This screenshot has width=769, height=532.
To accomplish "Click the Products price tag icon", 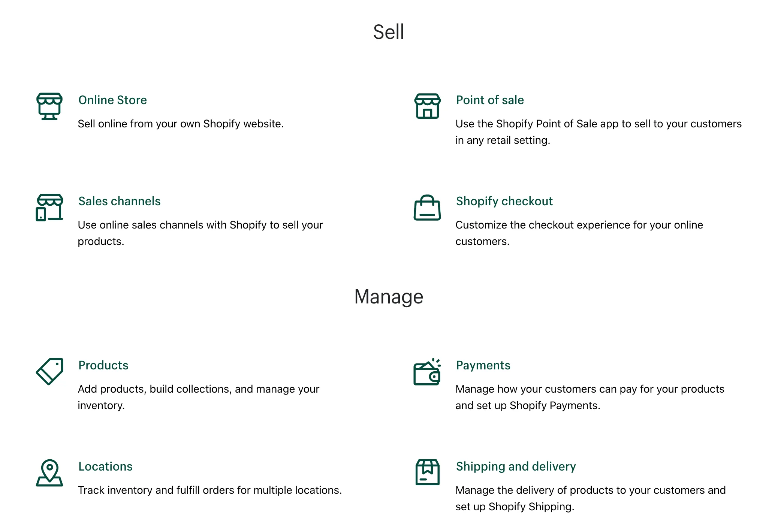I will click(x=49, y=371).
